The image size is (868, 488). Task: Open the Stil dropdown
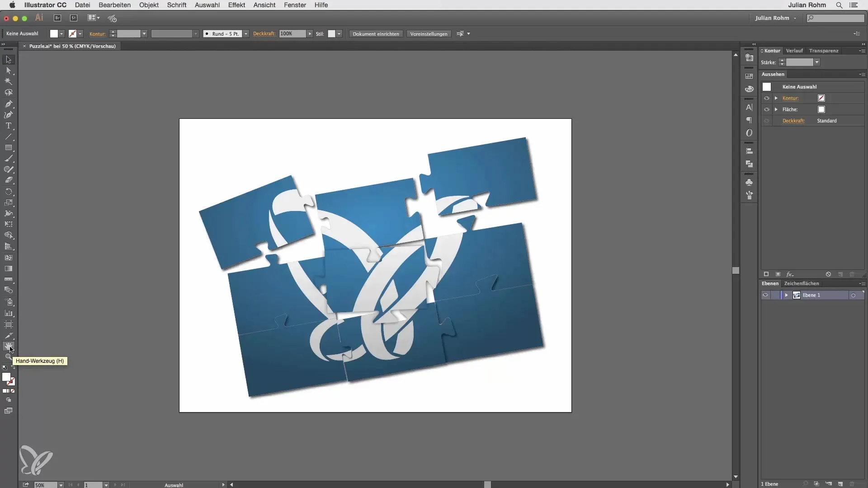coord(339,34)
